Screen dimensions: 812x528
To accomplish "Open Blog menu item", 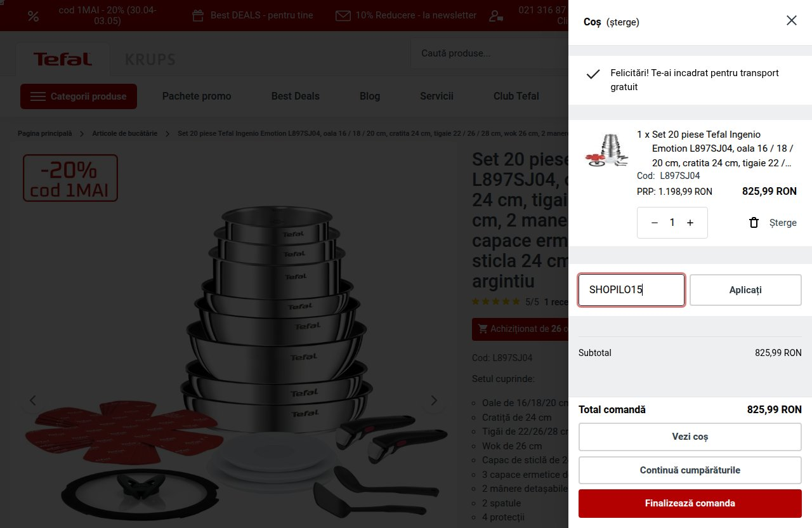I will [x=370, y=96].
